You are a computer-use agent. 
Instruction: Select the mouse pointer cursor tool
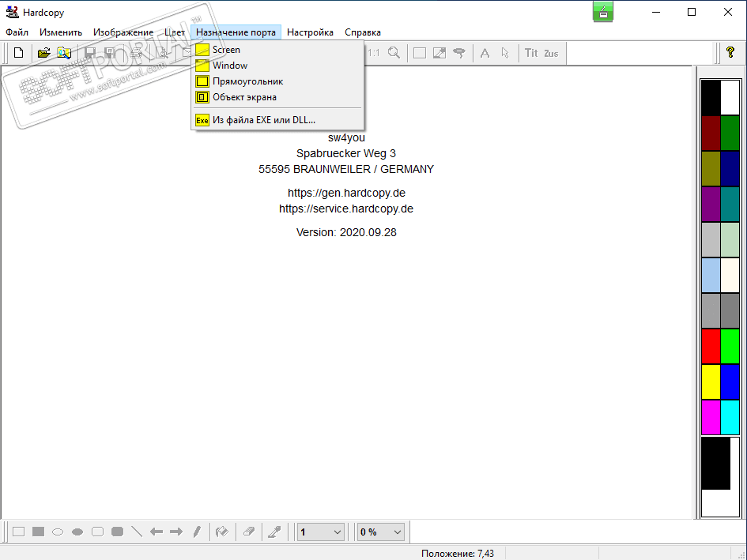tap(505, 53)
